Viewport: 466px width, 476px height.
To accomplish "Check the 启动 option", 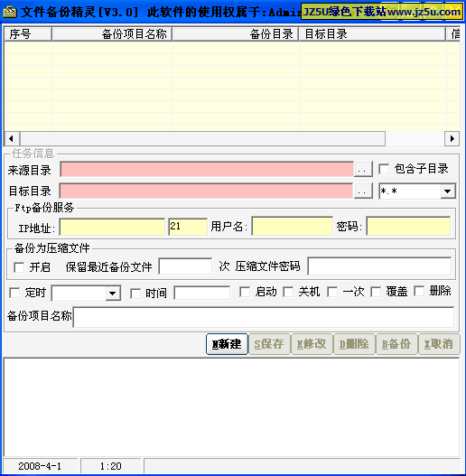I will pyautogui.click(x=245, y=292).
